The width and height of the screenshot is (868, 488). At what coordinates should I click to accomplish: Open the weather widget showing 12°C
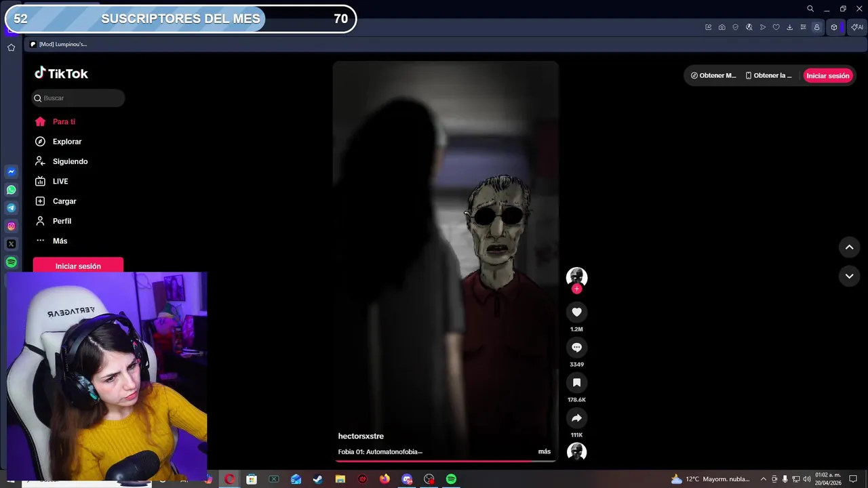coord(710,479)
